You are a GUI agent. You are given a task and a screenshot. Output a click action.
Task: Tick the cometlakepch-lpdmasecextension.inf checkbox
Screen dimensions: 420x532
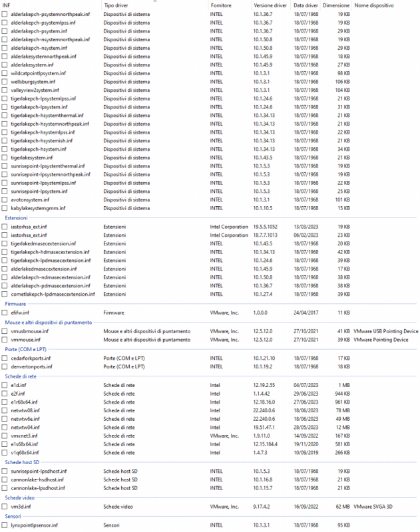[x=5, y=294]
